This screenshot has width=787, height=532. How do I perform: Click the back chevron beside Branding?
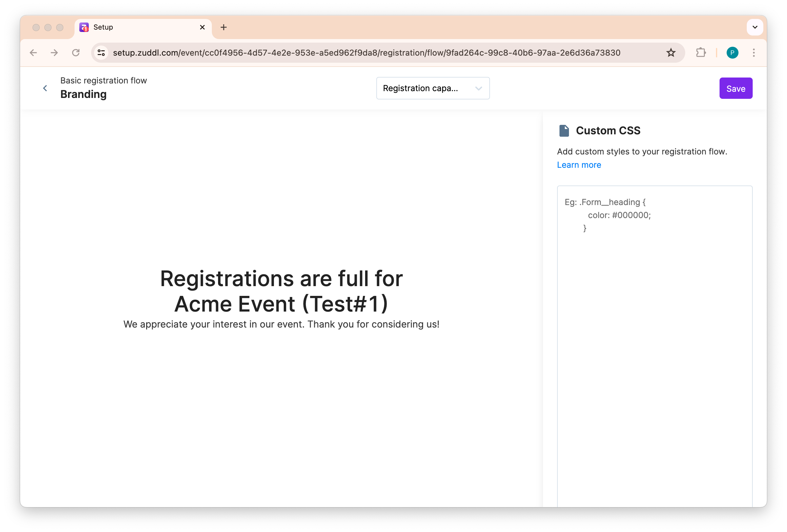(45, 88)
